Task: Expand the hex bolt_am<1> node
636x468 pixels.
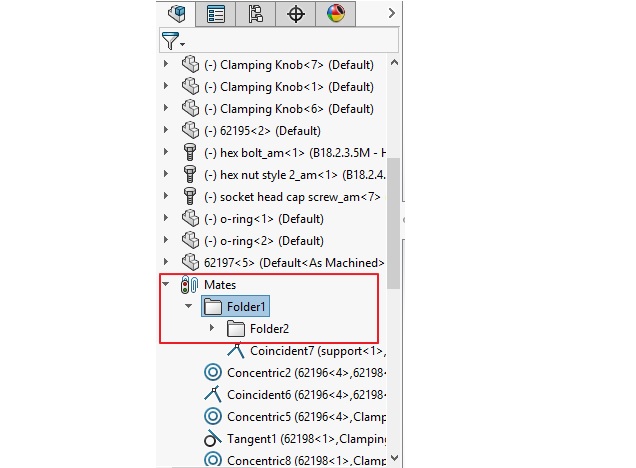Action: click(x=165, y=152)
